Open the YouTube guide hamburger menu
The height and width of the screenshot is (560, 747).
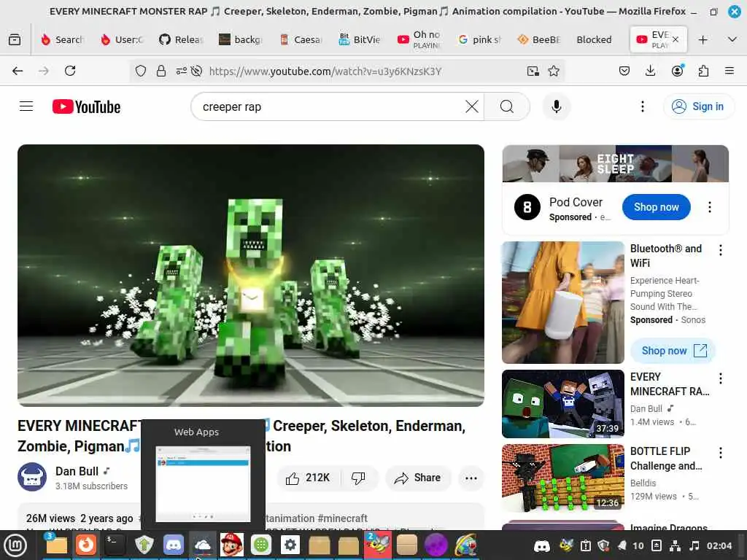pos(26,106)
